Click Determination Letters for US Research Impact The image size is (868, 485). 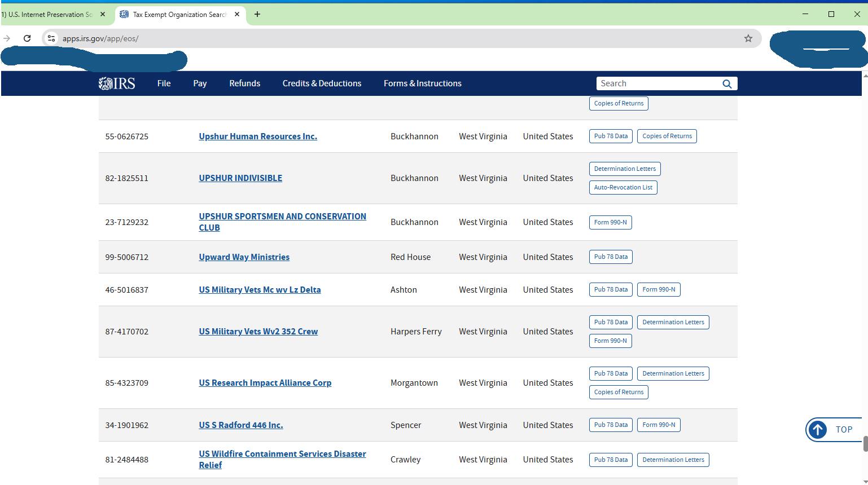tap(673, 374)
